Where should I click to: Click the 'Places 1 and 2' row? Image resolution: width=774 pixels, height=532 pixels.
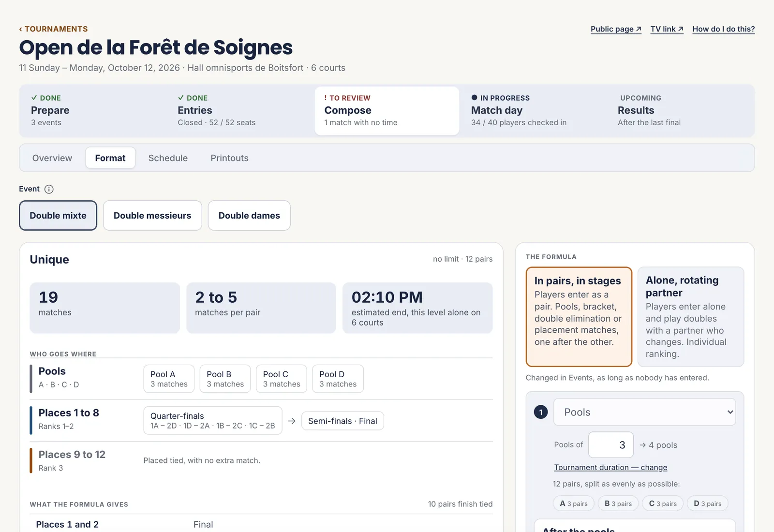261,524
